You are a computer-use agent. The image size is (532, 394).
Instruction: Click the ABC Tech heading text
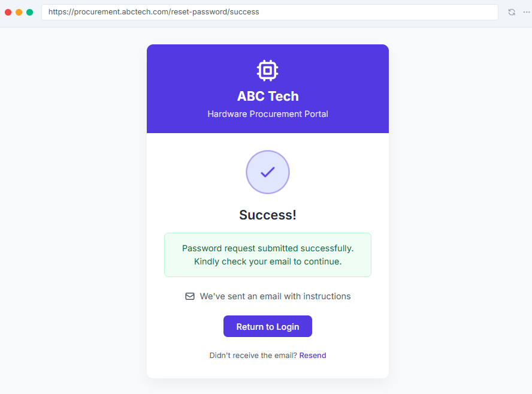coord(268,96)
